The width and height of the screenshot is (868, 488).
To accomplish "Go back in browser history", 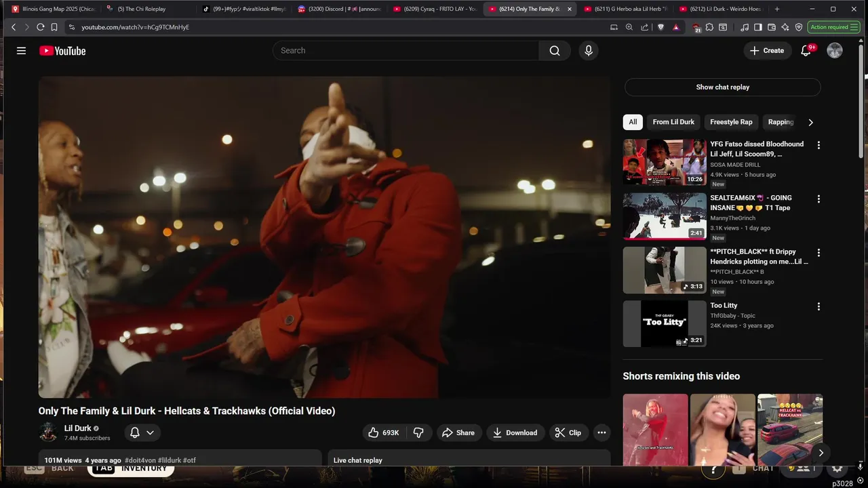I will [x=14, y=27].
